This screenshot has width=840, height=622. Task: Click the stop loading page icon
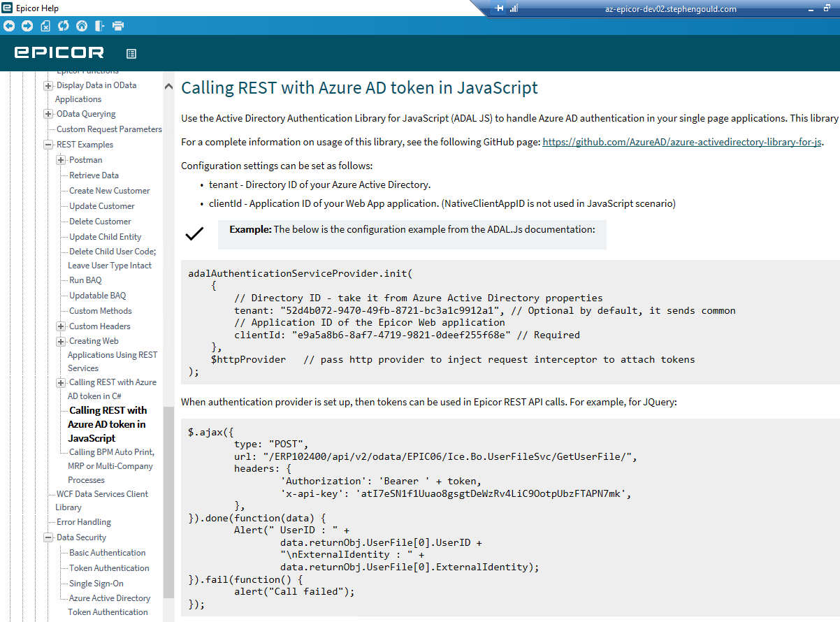tap(45, 26)
